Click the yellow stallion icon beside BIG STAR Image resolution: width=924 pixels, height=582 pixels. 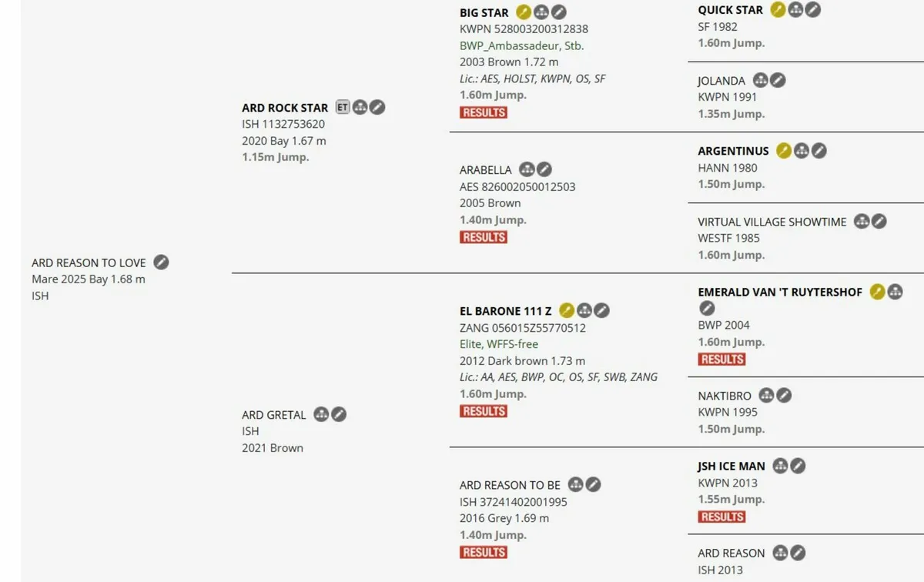[x=524, y=12]
